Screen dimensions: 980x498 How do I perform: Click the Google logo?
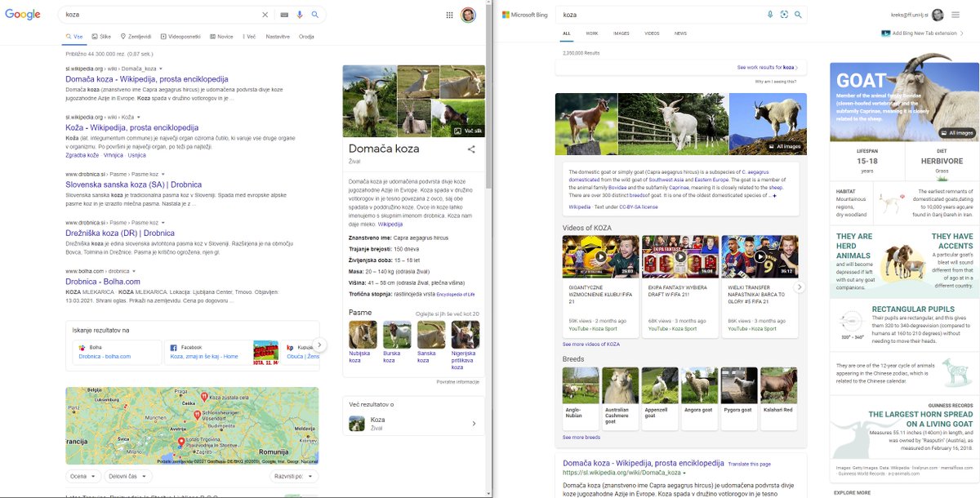23,15
